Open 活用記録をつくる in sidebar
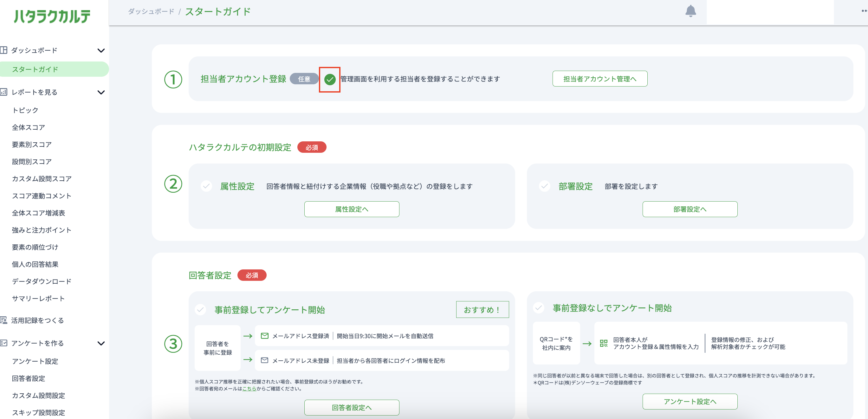Image resolution: width=868 pixels, height=419 pixels. tap(37, 320)
